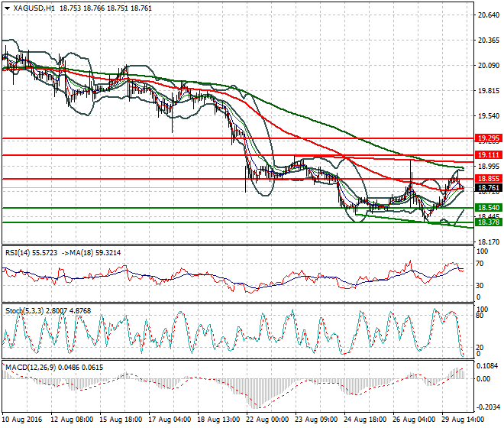Viewport: 504px width, 428px height.
Task: Click the 10 Aug 2016 date label
Action: 22,420
